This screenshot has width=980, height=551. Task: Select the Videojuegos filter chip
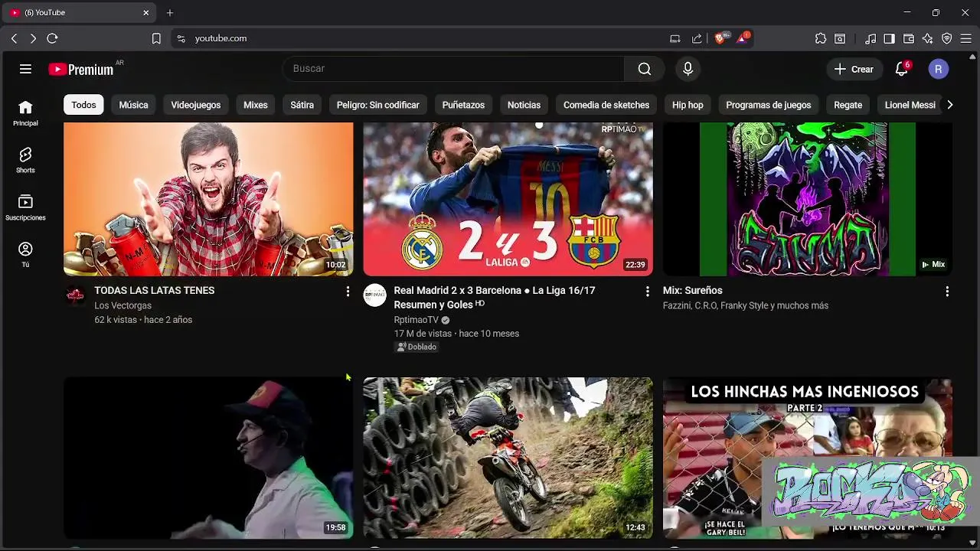click(x=196, y=105)
